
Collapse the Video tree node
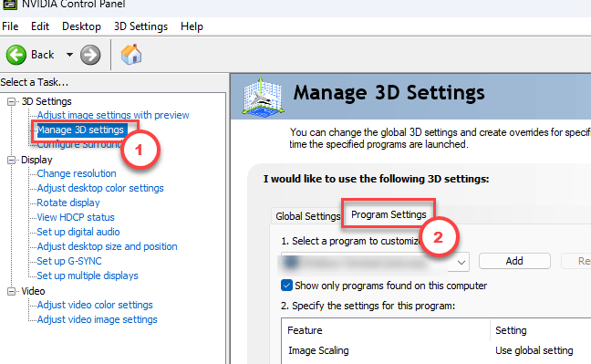[x=11, y=291]
